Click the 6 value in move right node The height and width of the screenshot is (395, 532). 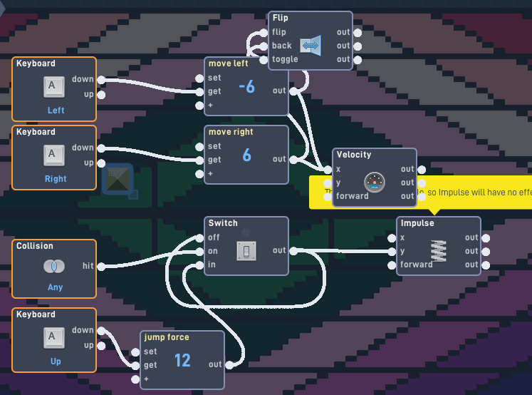click(x=246, y=155)
